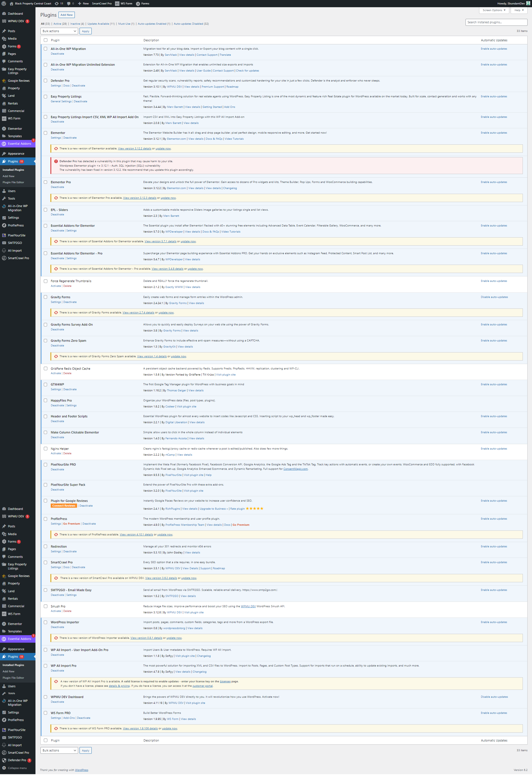This screenshot has height=775, width=532.
Task: Click the updates icon showing 11
Action: click(x=57, y=3)
